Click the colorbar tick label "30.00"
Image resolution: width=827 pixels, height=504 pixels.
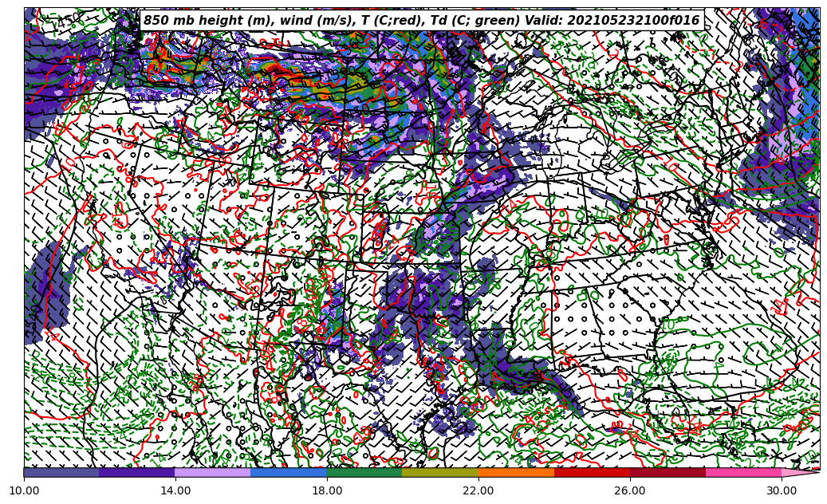click(x=782, y=490)
